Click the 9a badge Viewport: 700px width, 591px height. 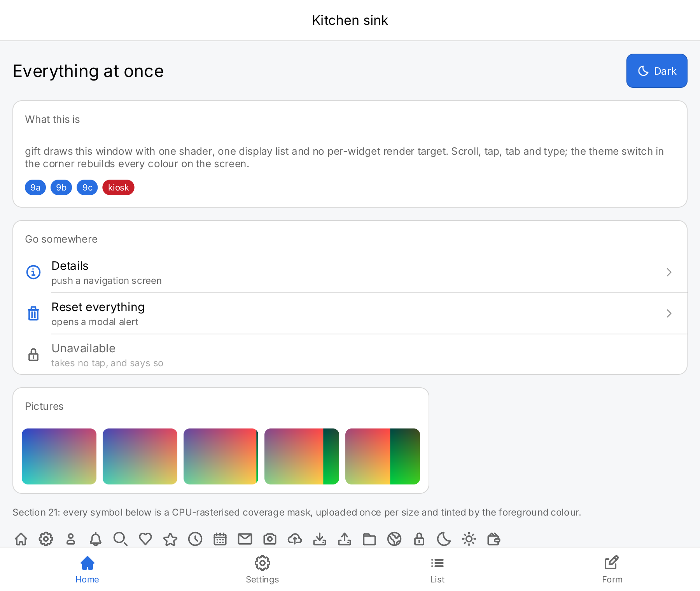tap(35, 187)
